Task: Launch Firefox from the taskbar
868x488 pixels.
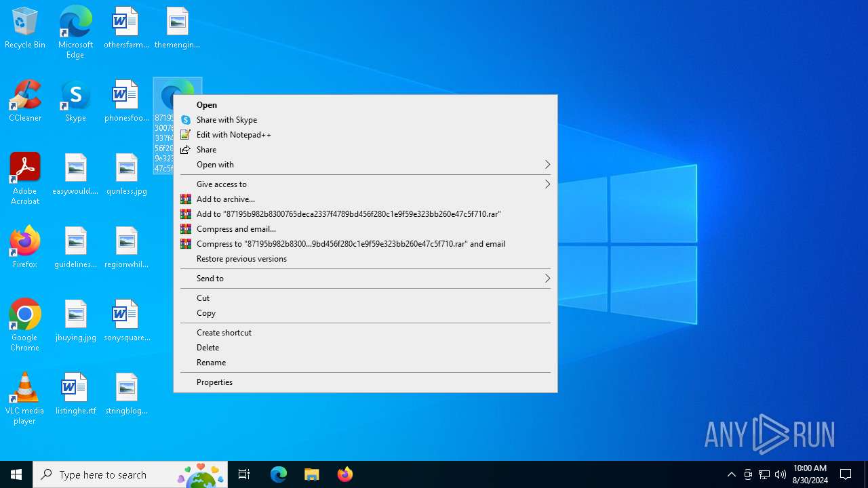Action: 344,474
